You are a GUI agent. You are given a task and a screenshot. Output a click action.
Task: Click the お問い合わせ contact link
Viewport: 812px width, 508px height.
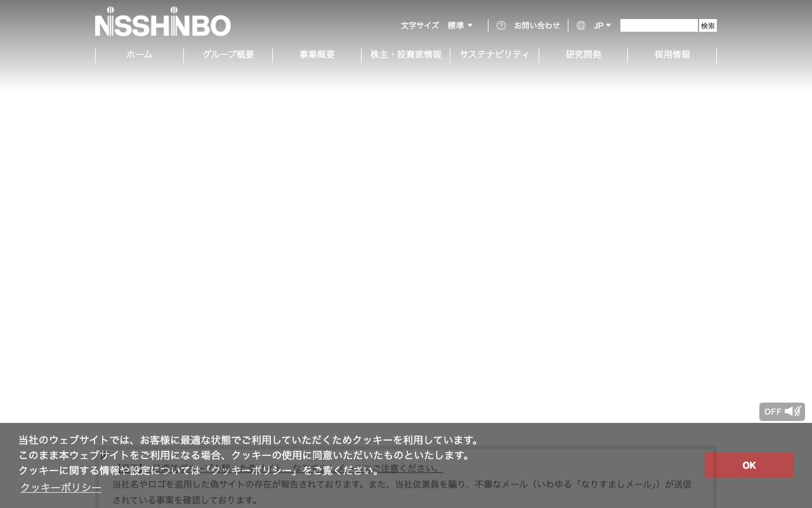tap(537, 25)
